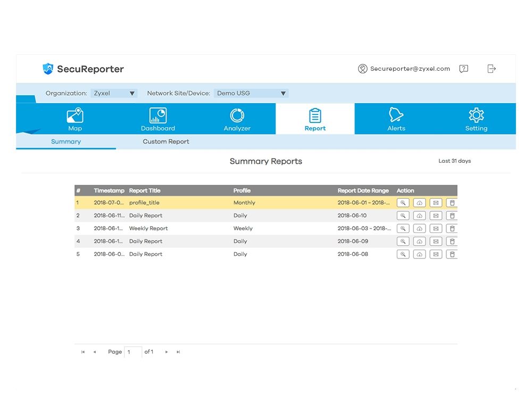Screen dimensions: 532x399
Task: Open the Setting tab
Action: [x=476, y=119]
